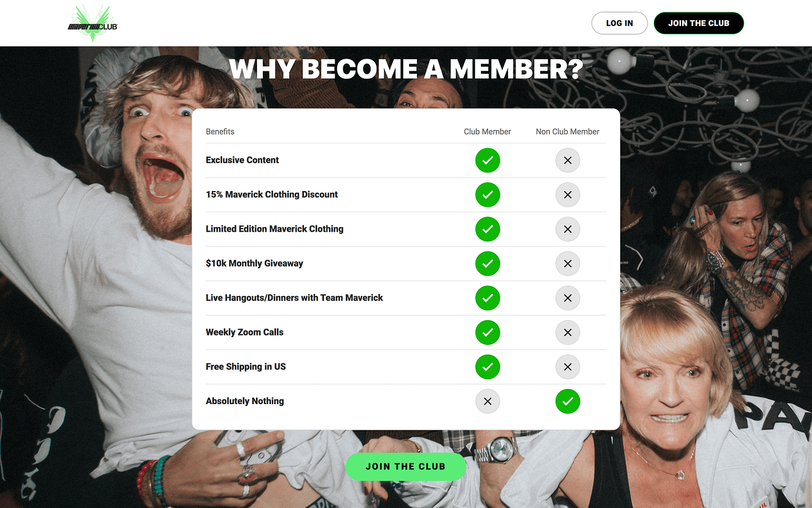Click checkmark for Live Hangouts/Dinners row
The image size is (812, 508).
(488, 298)
